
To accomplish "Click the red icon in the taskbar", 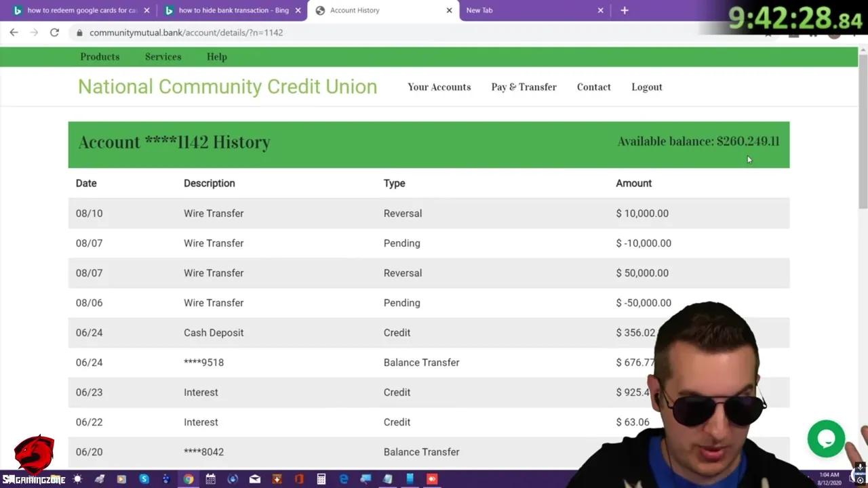I will (x=432, y=479).
